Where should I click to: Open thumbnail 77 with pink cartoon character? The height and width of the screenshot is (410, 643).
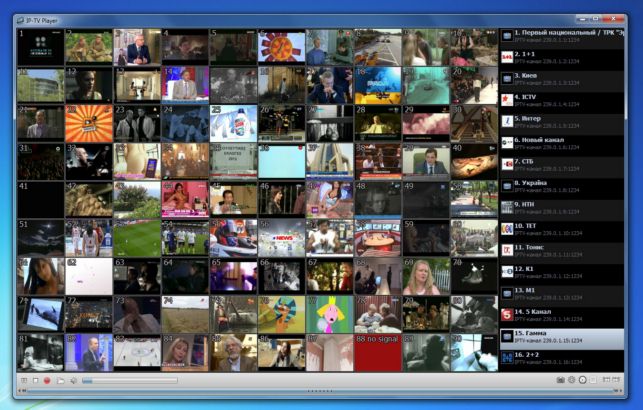coord(329,314)
